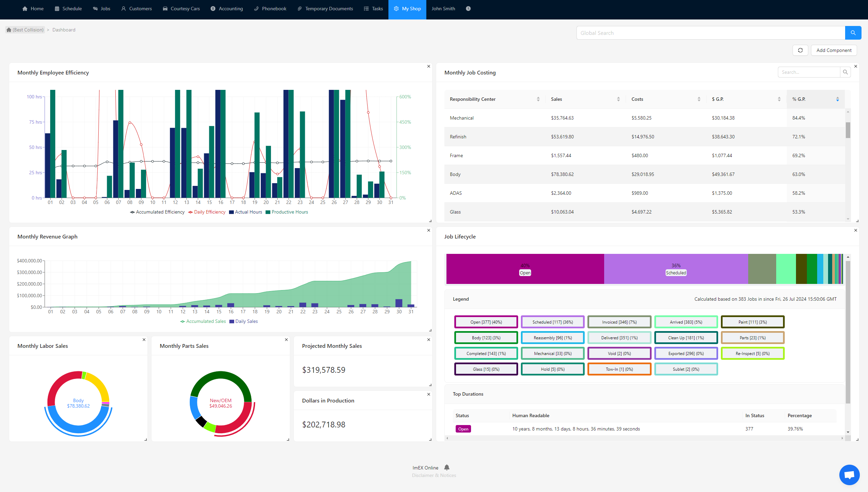
Task: Sort the Sales column in Monthly Job Costing
Action: pyautogui.click(x=619, y=99)
